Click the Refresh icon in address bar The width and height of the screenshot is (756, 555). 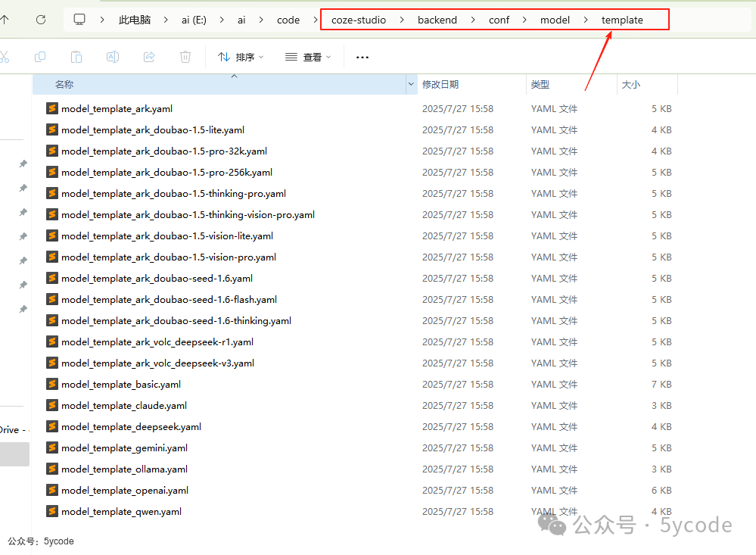click(41, 20)
